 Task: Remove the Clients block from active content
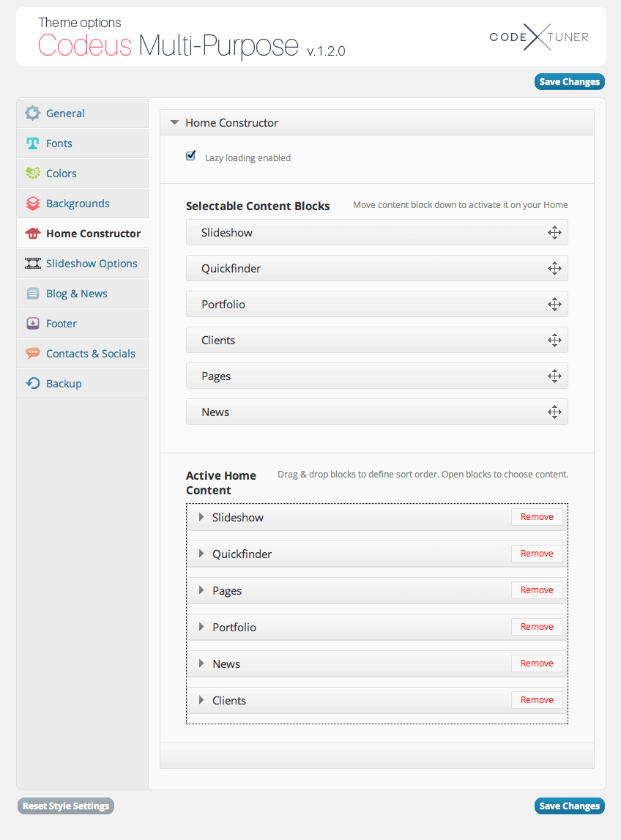pyautogui.click(x=537, y=699)
